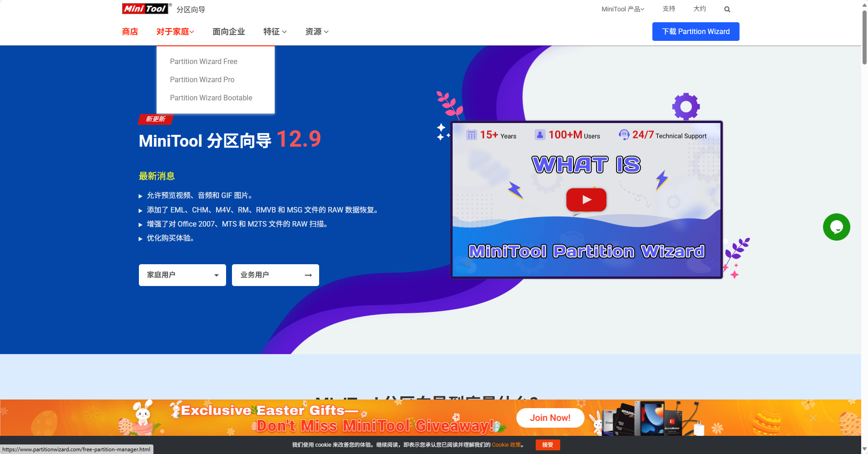Image resolution: width=868 pixels, height=454 pixels.
Task: Click the user icon beside 100+M Users
Action: [540, 135]
